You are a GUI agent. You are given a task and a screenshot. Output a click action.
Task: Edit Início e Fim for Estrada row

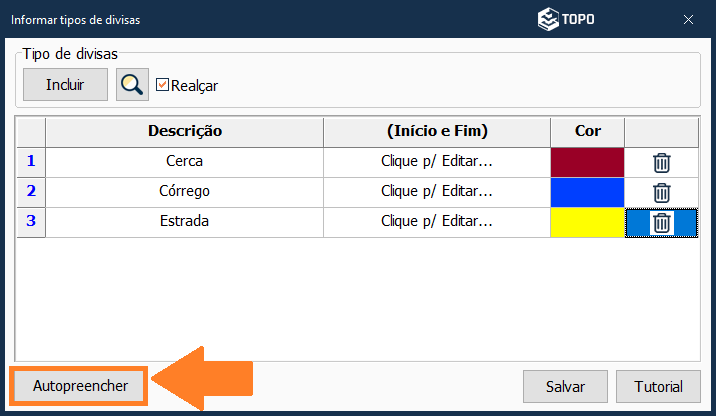click(x=437, y=223)
